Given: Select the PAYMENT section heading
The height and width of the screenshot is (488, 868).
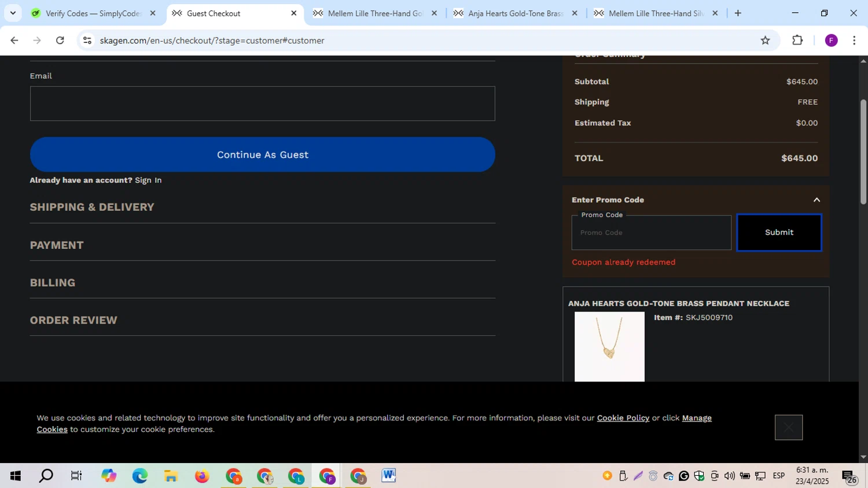Looking at the screenshot, I should pyautogui.click(x=57, y=245).
